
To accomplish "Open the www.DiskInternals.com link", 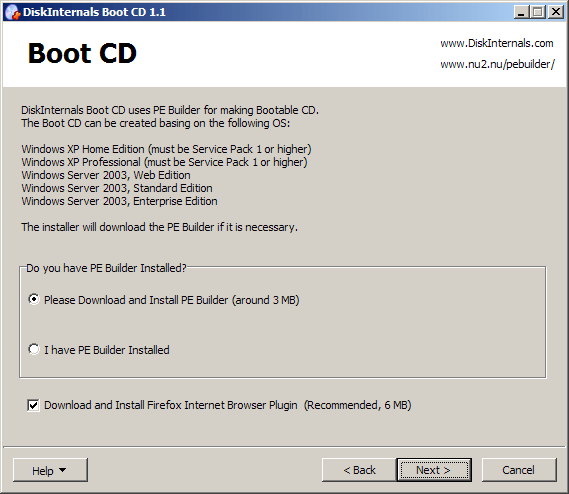I will 497,43.
